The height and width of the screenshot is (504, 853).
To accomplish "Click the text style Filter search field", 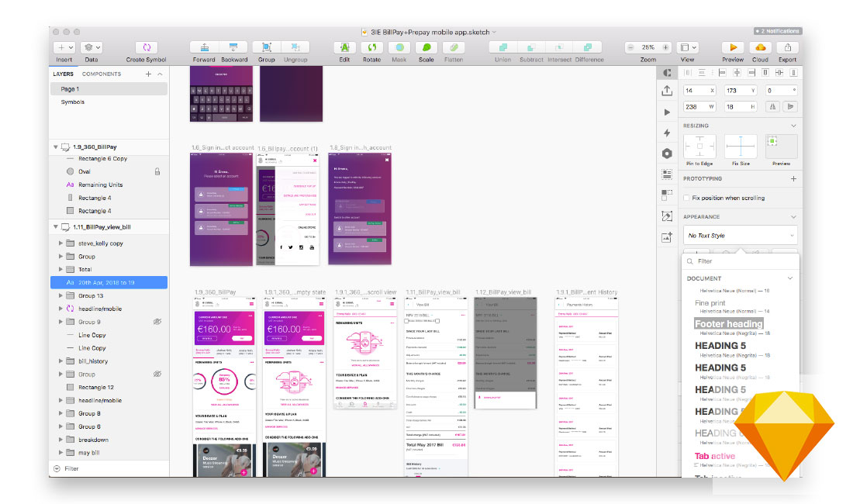I will 741,261.
